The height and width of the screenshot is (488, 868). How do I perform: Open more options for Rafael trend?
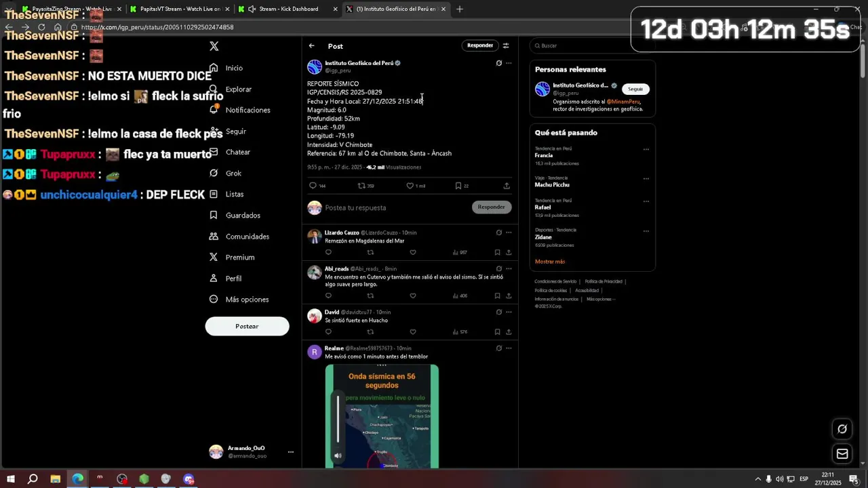[646, 201]
